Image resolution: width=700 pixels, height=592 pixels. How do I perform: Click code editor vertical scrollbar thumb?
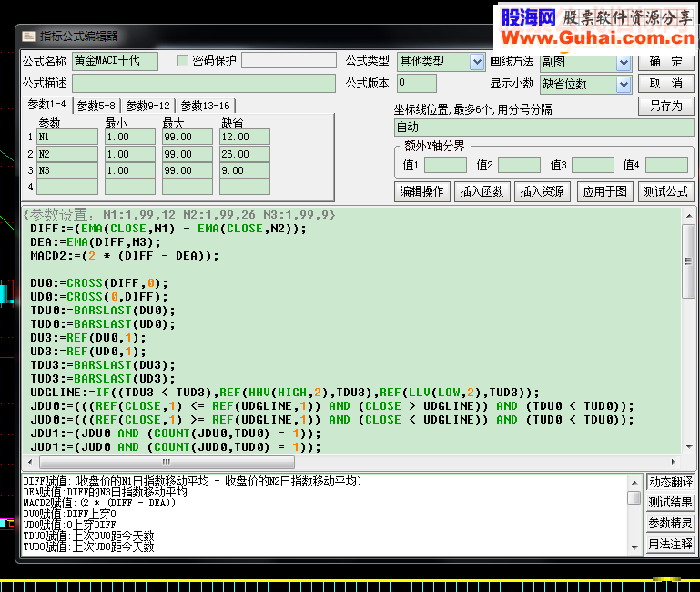point(688,260)
